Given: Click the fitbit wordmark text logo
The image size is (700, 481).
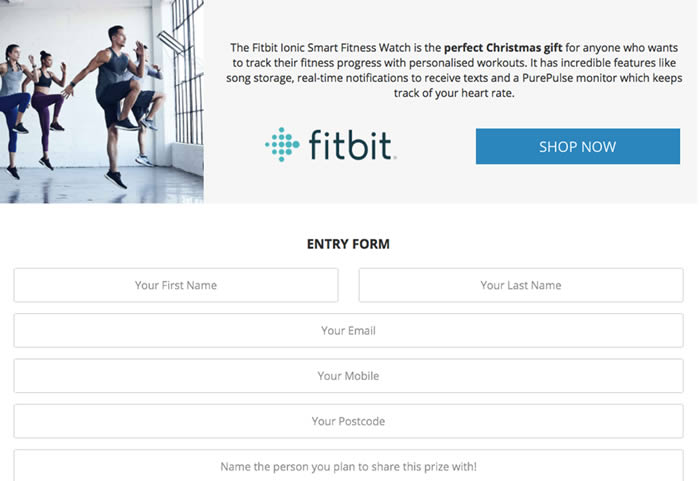Looking at the screenshot, I should (351, 145).
